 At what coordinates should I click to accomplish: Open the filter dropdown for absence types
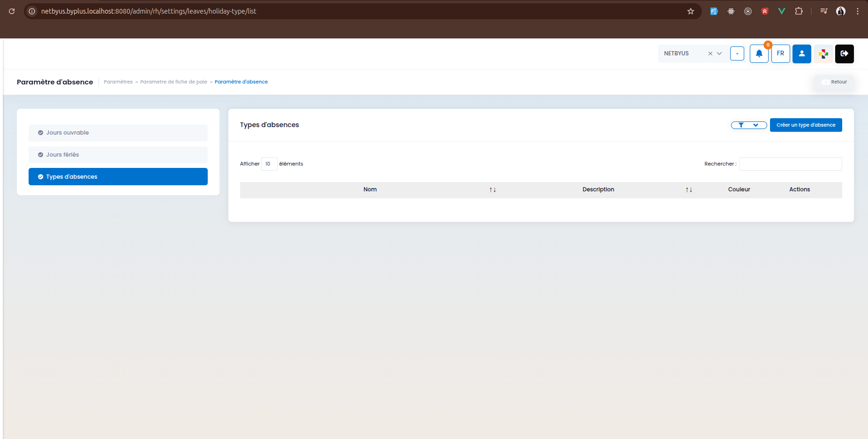point(748,125)
